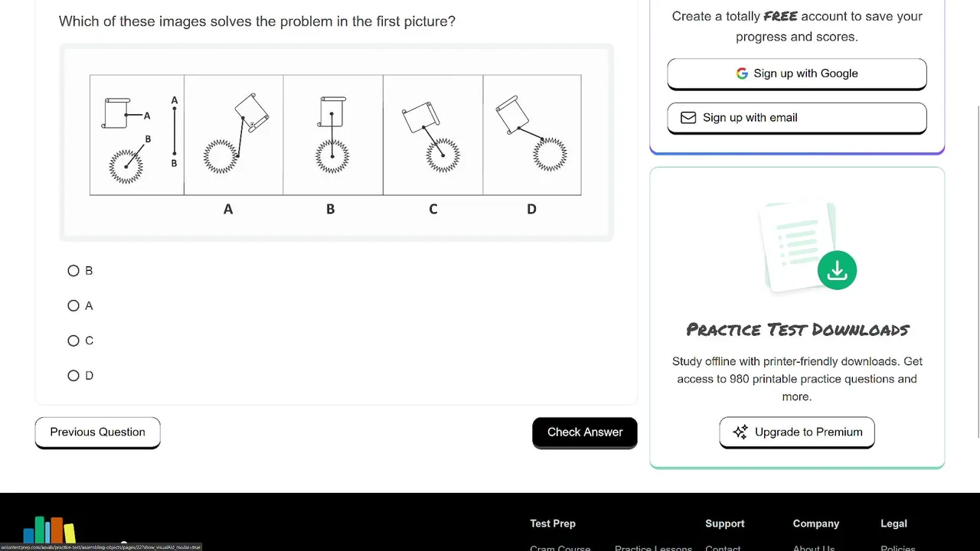Choose answer C radio button
Screen dimensions: 980x551
tap(73, 341)
